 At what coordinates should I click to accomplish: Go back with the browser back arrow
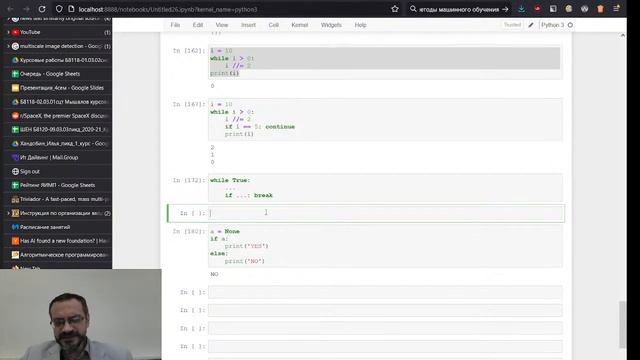point(11,9)
